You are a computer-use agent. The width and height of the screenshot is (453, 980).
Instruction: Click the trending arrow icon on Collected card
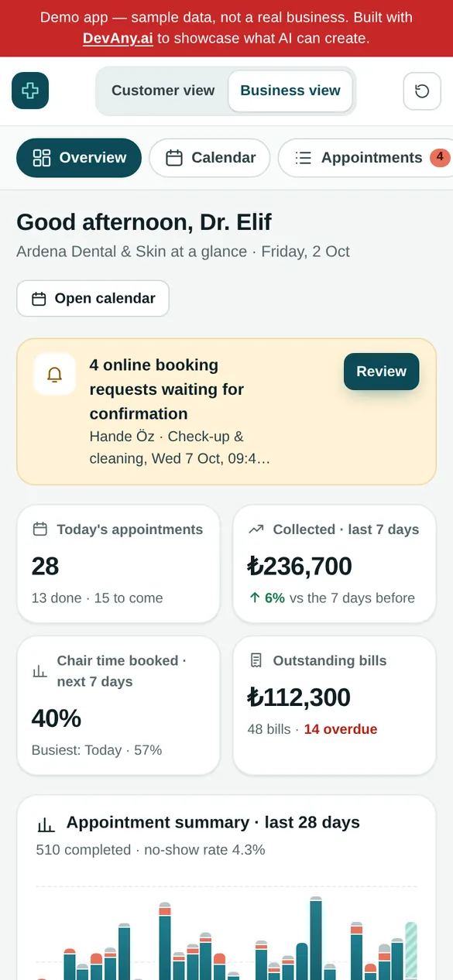pos(256,529)
